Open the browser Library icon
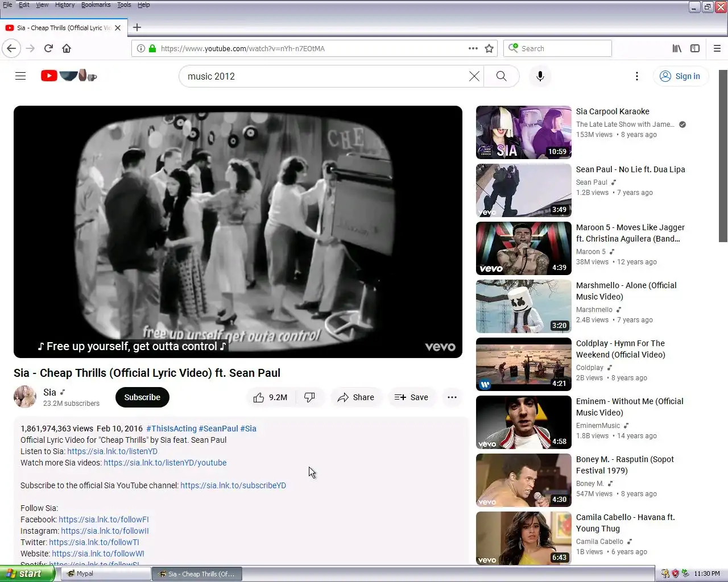Image resolution: width=728 pixels, height=582 pixels. (677, 48)
